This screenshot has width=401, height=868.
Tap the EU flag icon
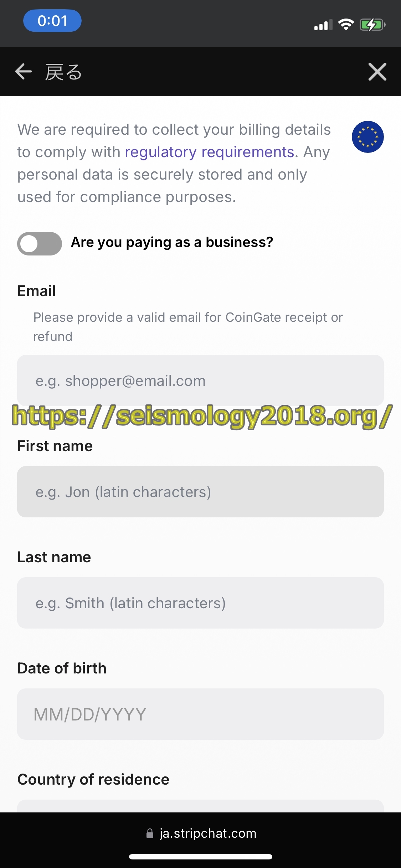click(367, 137)
